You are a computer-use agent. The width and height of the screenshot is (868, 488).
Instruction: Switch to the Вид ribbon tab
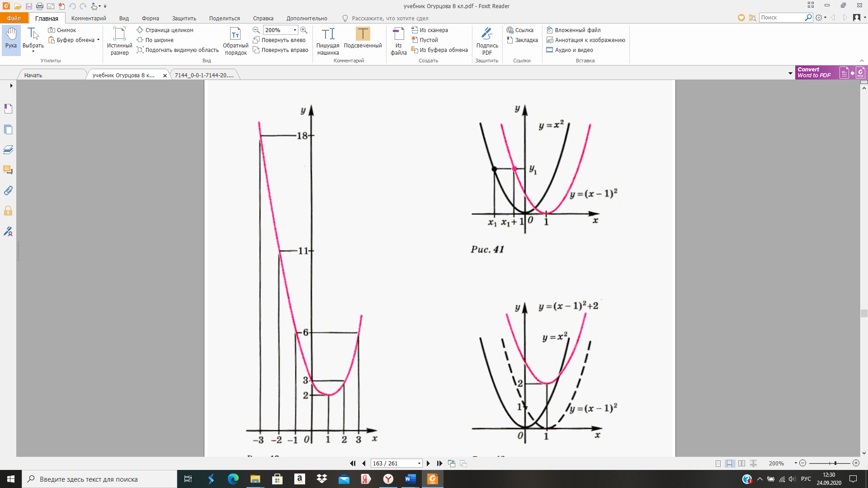[x=124, y=18]
